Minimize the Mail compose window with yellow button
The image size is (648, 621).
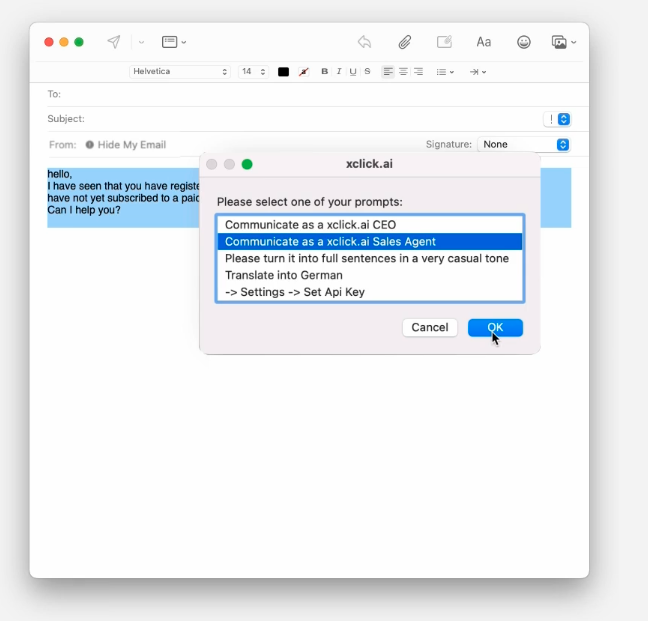point(64,42)
